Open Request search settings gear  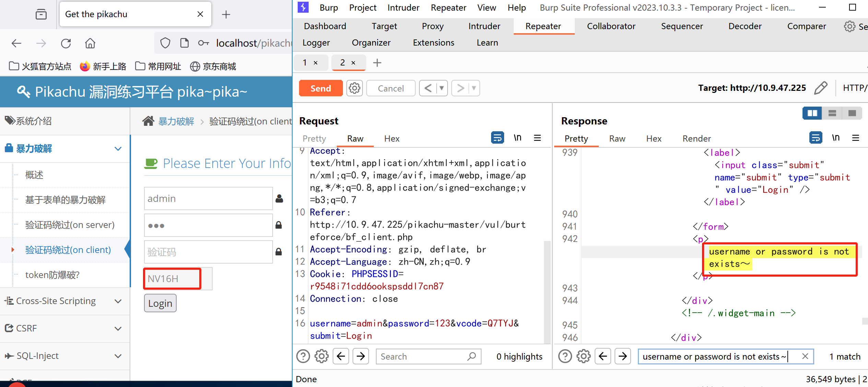321,356
